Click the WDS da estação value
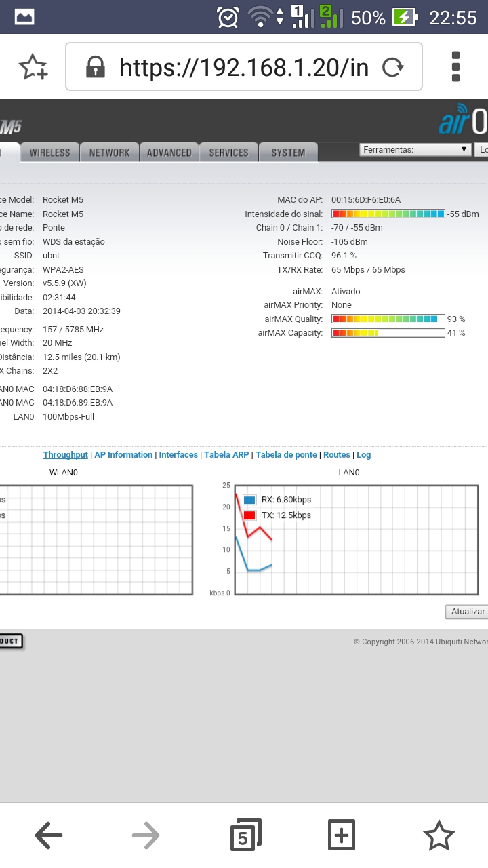Image resolution: width=488 pixels, height=868 pixels. tap(74, 242)
